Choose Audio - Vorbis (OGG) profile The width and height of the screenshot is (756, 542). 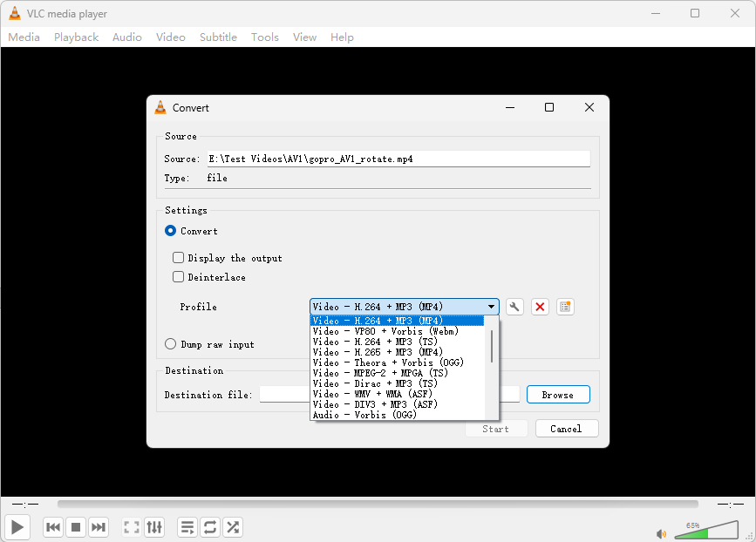[398, 415]
